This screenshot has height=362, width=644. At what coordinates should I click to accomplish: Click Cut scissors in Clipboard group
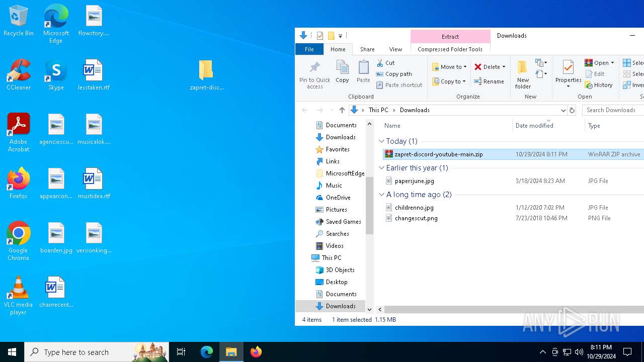[386, 63]
